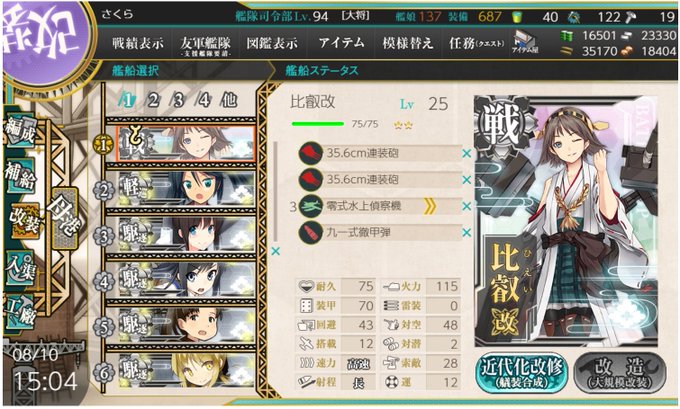Switch to the 他 other ships tab
Viewport: 680px width, 409px height.
pos(229,101)
